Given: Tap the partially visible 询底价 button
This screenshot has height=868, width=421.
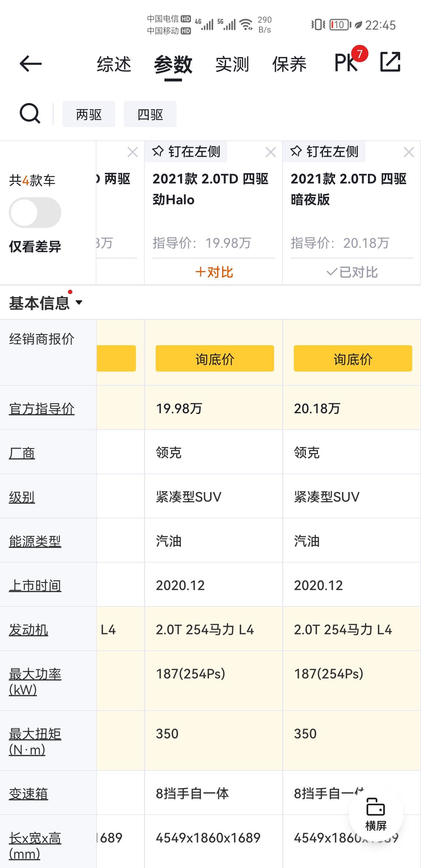Looking at the screenshot, I should (x=116, y=358).
